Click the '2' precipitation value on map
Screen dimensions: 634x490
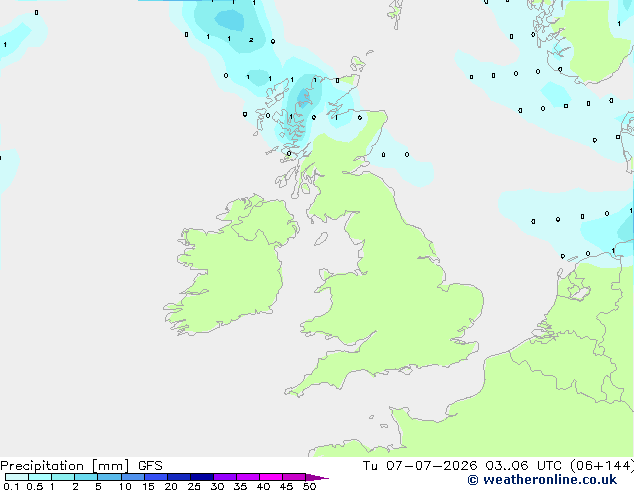tap(251, 40)
